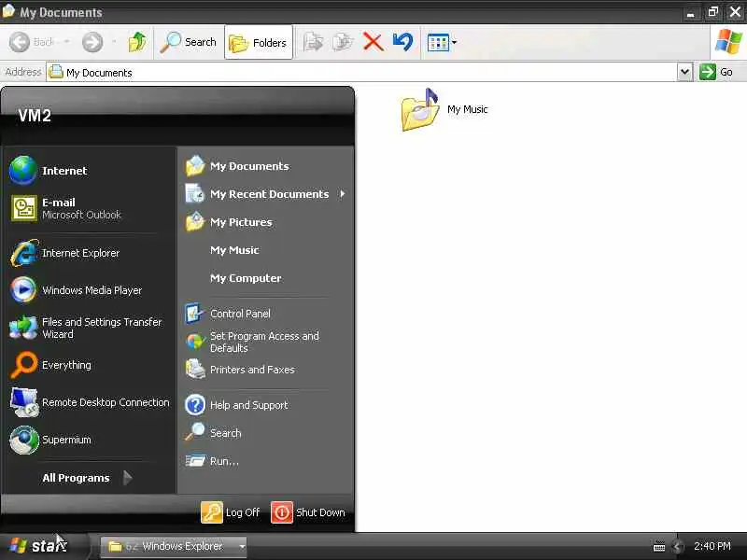The image size is (747, 560).
Task: Click the Printers and Faxes icon
Action: click(x=195, y=370)
